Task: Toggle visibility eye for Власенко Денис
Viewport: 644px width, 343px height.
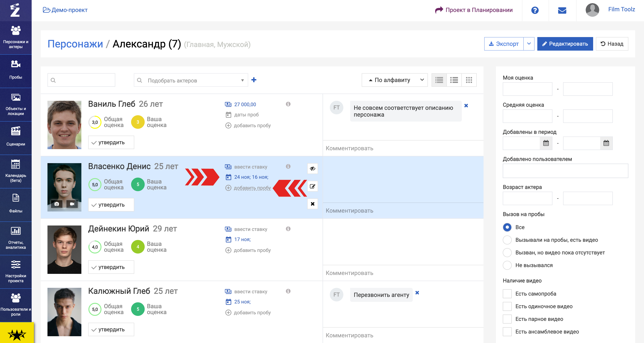Action: [x=312, y=169]
